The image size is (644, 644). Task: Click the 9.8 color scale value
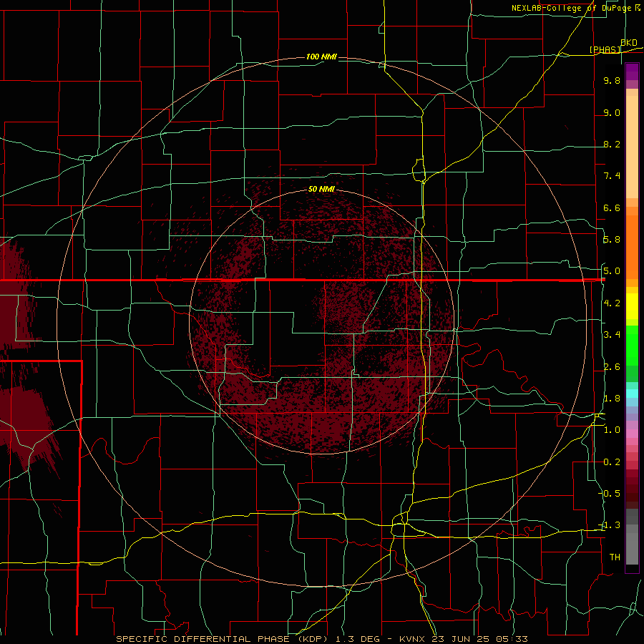click(x=612, y=80)
